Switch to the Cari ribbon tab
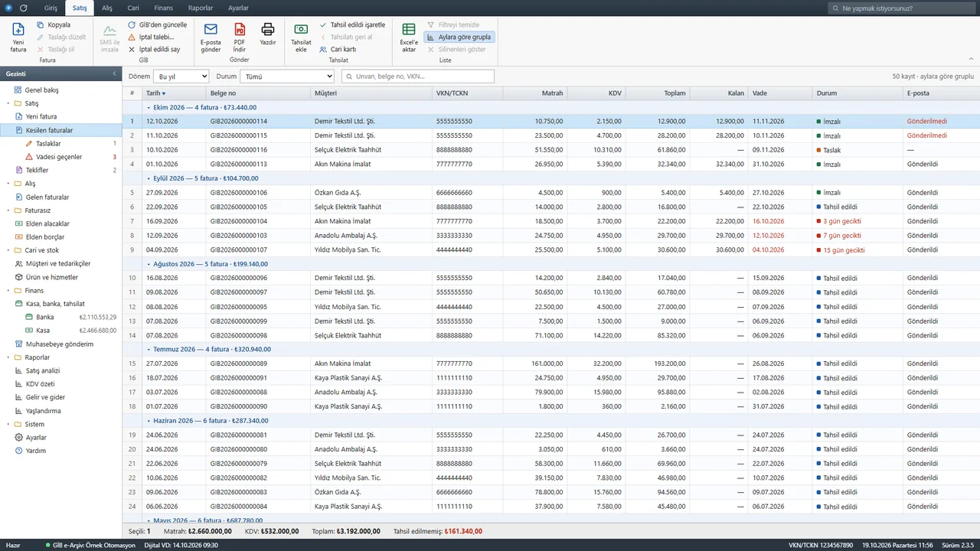 pos(133,8)
